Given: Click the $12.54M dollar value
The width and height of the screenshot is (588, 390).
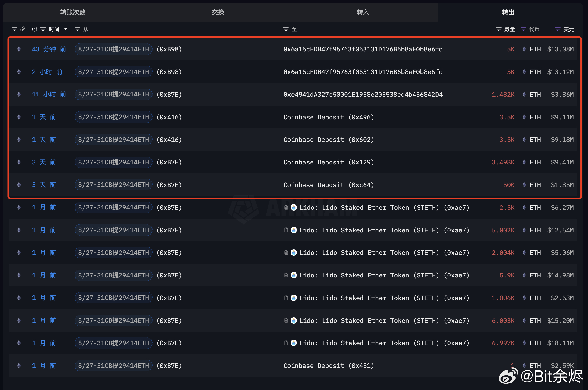Looking at the screenshot, I should tap(560, 230).
